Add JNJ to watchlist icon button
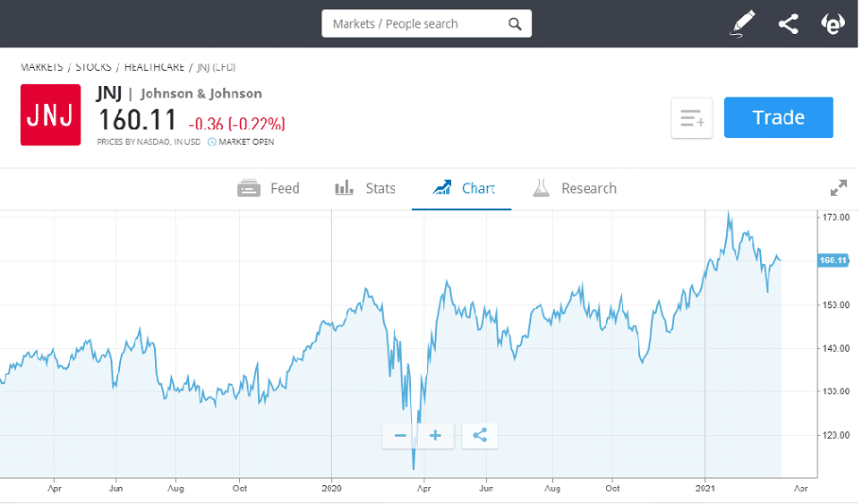Viewport: 863px width, 504px height. 692,118
